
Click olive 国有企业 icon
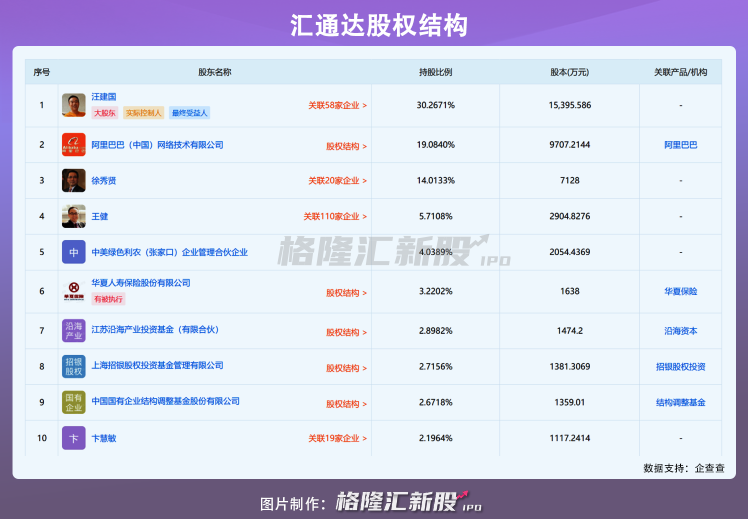tap(73, 402)
